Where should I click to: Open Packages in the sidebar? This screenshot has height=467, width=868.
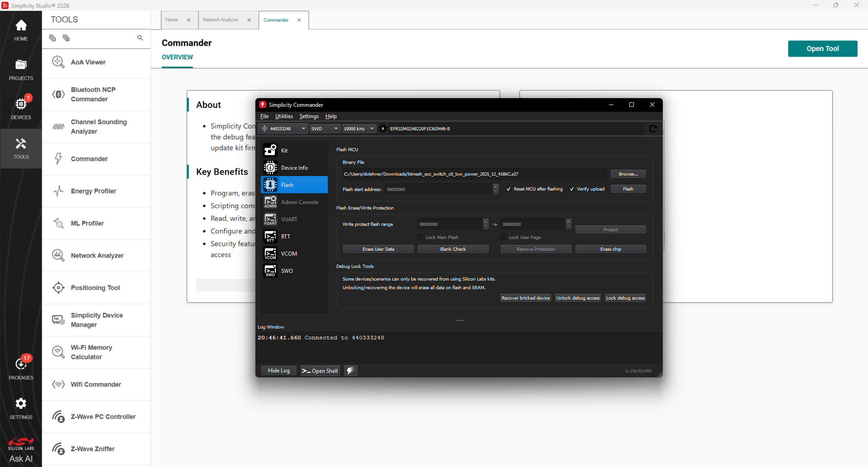coord(21,368)
